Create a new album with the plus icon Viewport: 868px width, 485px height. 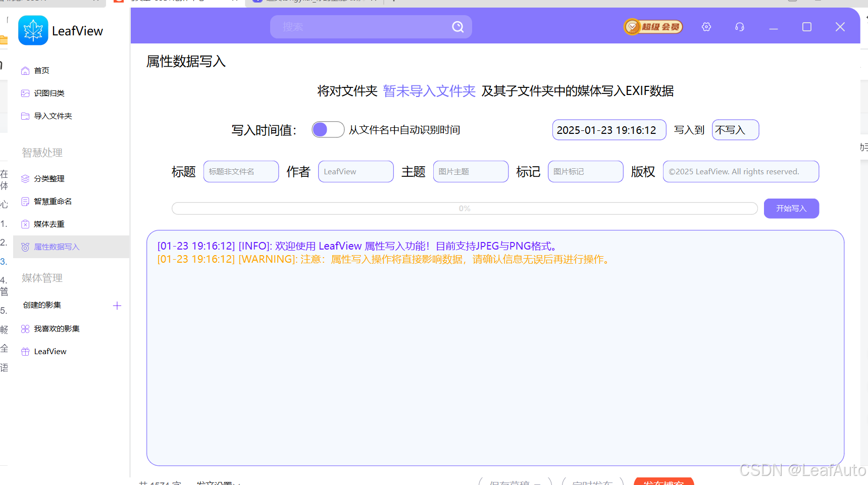pyautogui.click(x=117, y=305)
